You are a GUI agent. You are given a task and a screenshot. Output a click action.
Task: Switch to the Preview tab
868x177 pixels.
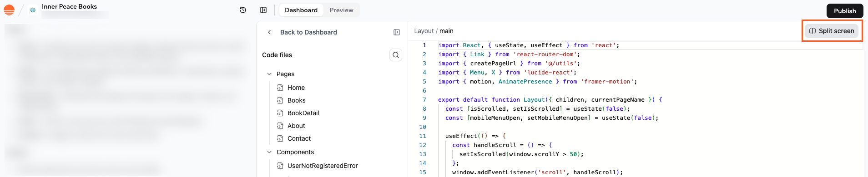coord(341,10)
